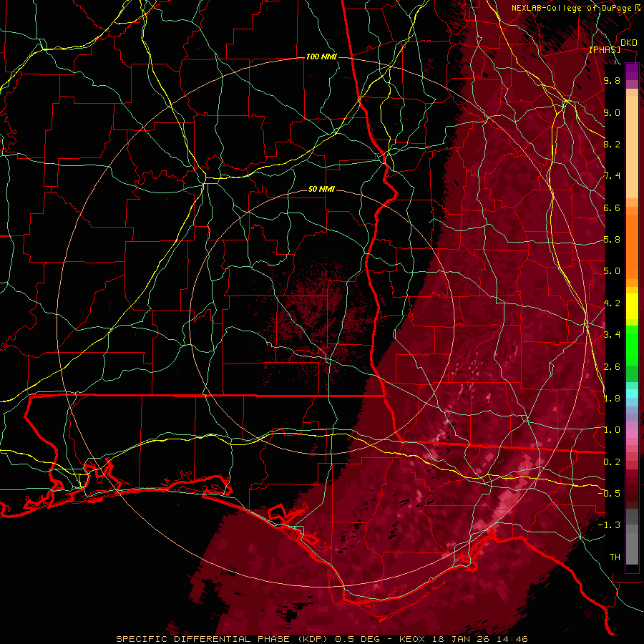Viewport: 644px width, 644px height.
Task: Pick the bright green segment of the color bar
Action: tap(632, 345)
